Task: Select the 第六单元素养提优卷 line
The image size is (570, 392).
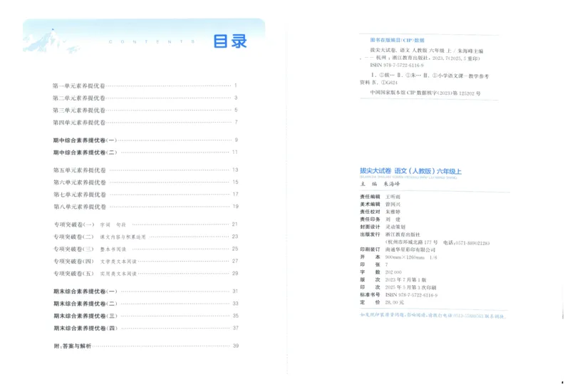Action: pos(146,182)
